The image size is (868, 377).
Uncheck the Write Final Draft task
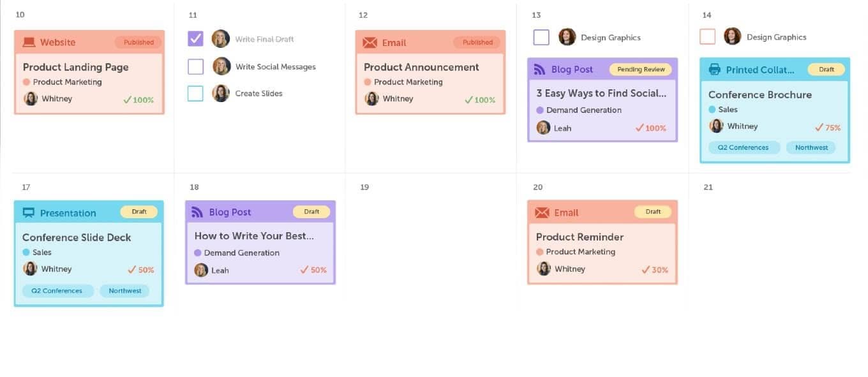(195, 39)
